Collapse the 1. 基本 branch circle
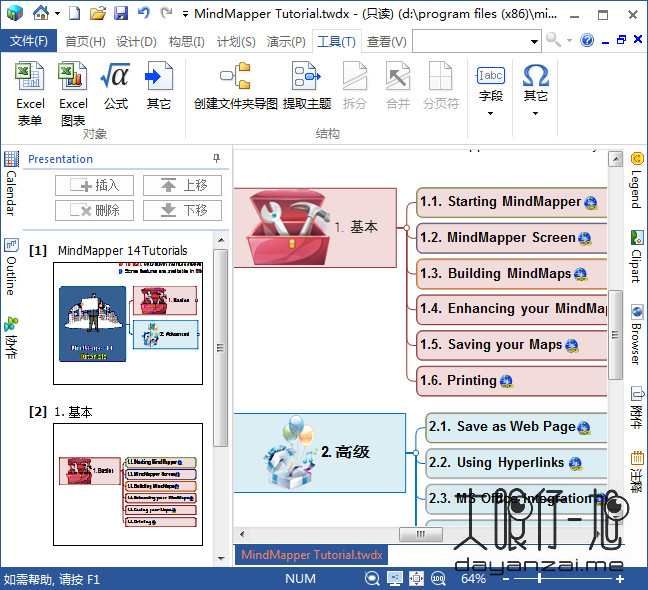 coord(407,228)
